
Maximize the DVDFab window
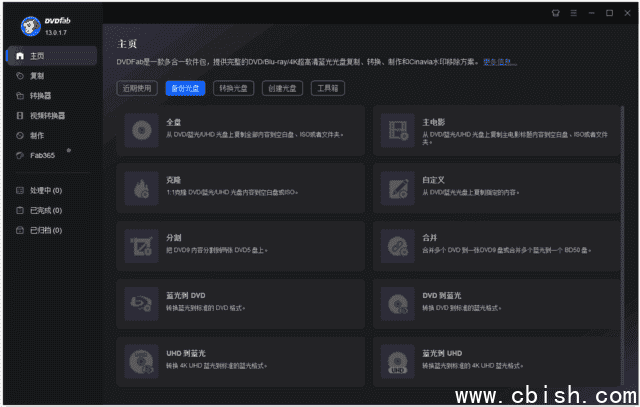click(609, 13)
